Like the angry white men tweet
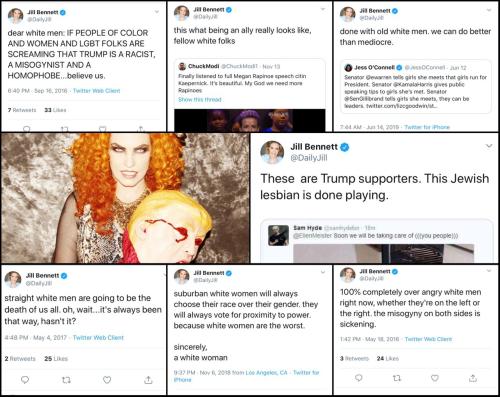The width and height of the screenshot is (500, 397). click(x=435, y=378)
